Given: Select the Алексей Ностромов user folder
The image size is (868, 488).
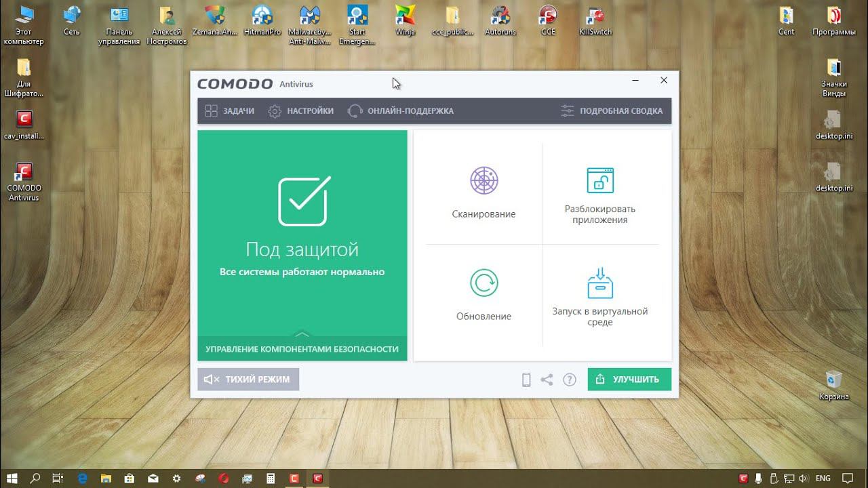Looking at the screenshot, I should [166, 25].
